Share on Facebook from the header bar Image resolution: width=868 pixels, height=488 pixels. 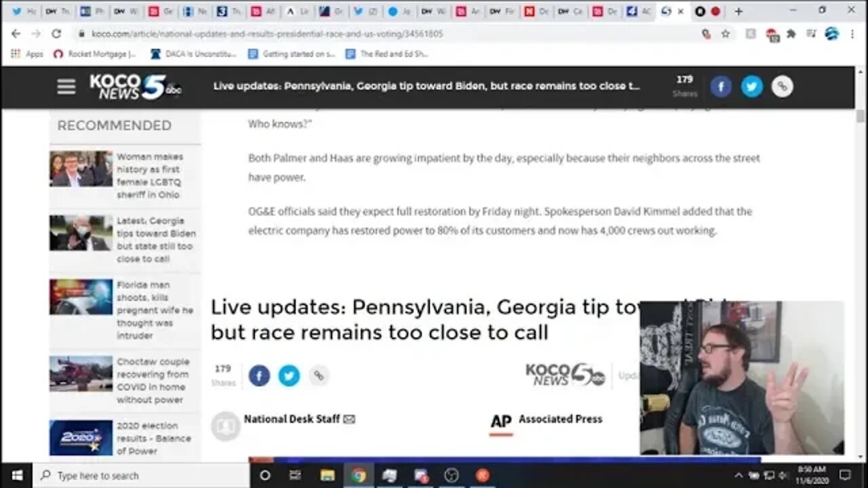pos(721,86)
